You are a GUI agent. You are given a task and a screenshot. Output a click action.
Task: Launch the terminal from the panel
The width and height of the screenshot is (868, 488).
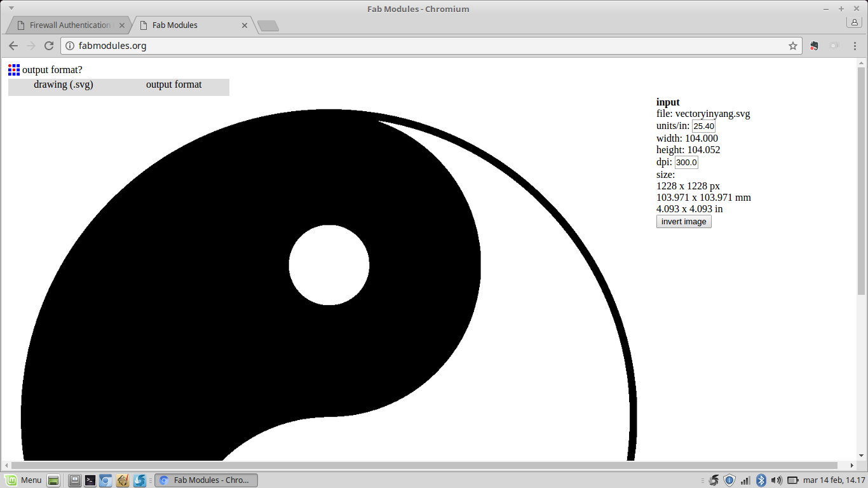(91, 480)
